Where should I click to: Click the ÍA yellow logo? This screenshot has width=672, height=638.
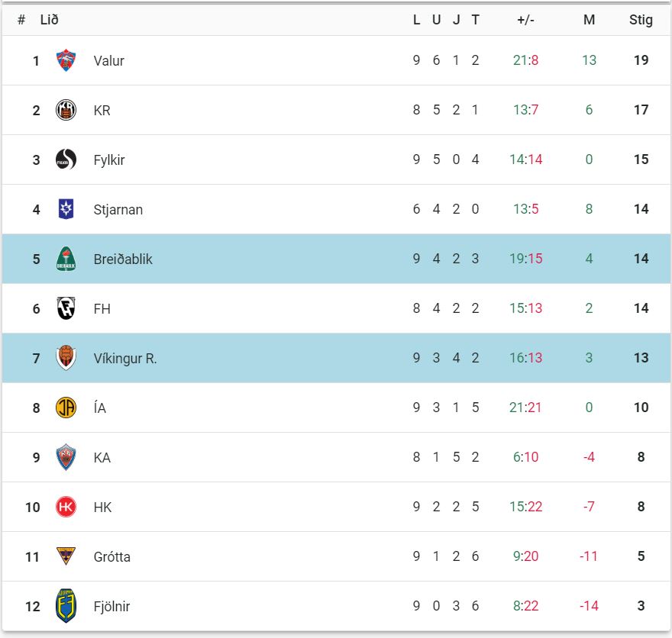coord(66,408)
